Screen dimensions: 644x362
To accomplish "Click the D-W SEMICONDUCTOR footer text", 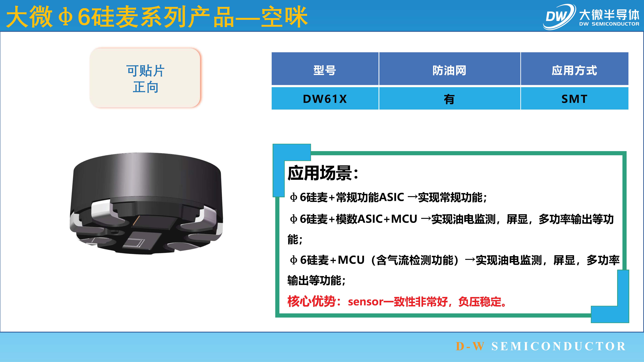I will [x=540, y=346].
